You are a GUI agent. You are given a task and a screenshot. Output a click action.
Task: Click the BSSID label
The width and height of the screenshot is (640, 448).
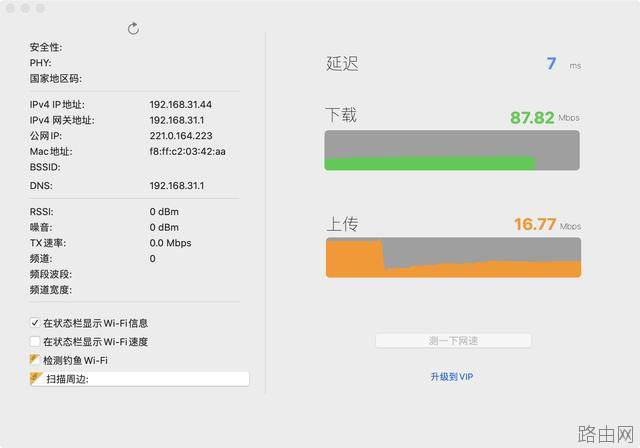click(45, 167)
